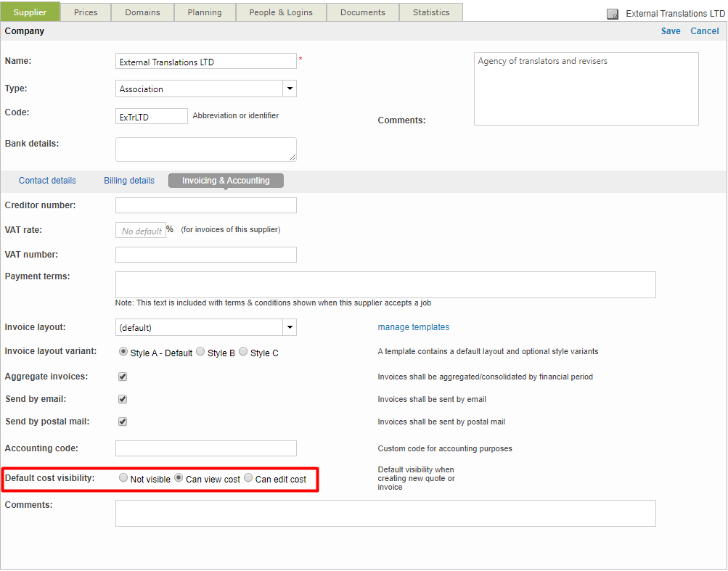
Task: Disable Send by postal mail checkbox
Action: click(123, 422)
